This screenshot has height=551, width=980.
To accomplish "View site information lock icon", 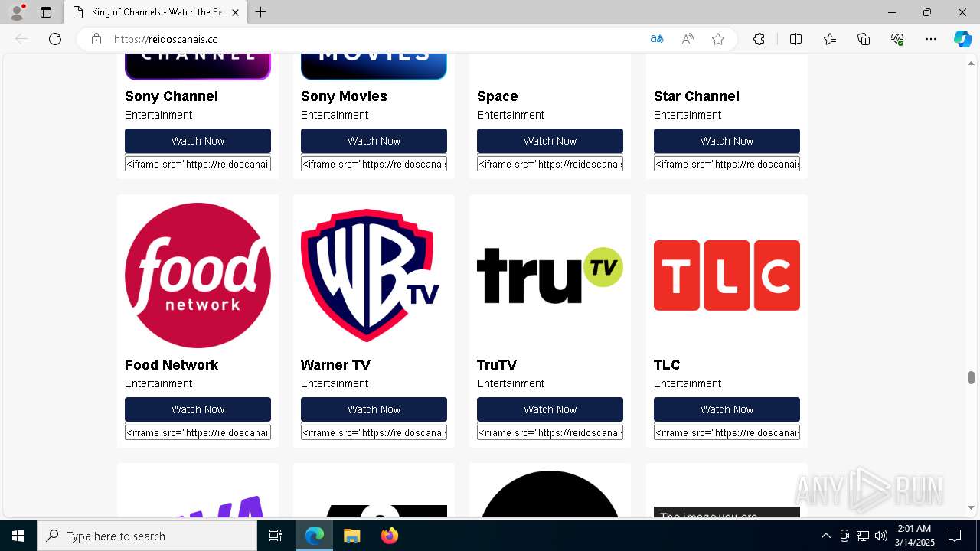I will click(x=96, y=39).
